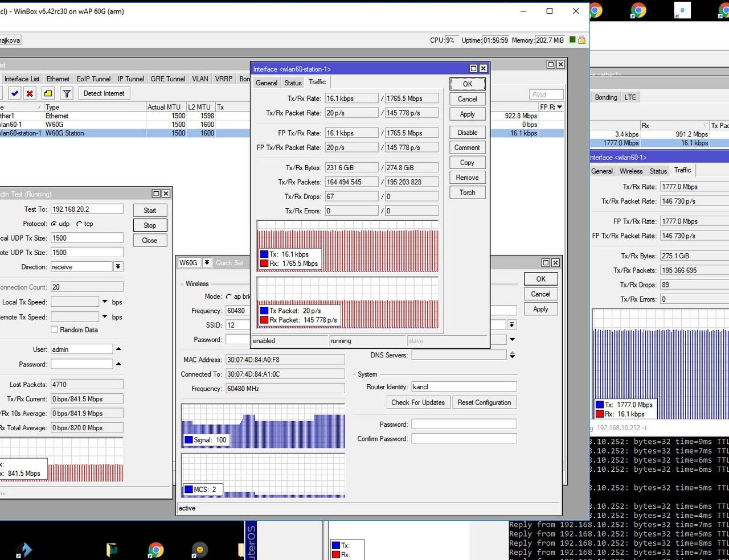Click Disable button in wlan60-station-1 dialog
729x560 pixels.
point(467,133)
